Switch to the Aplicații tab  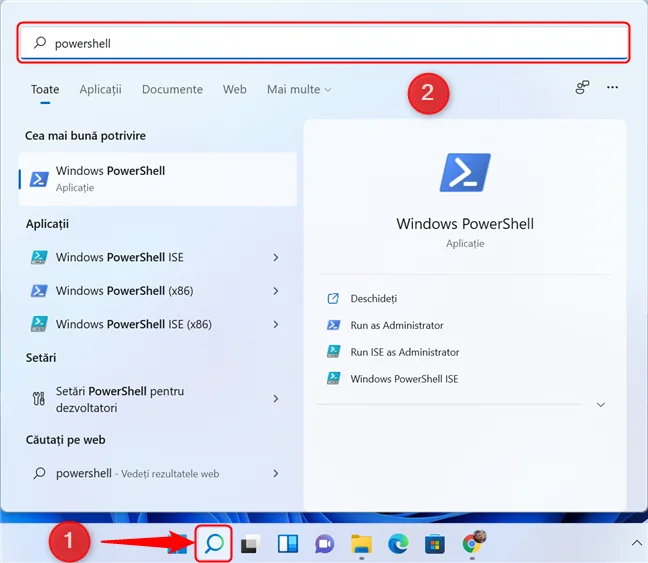100,90
